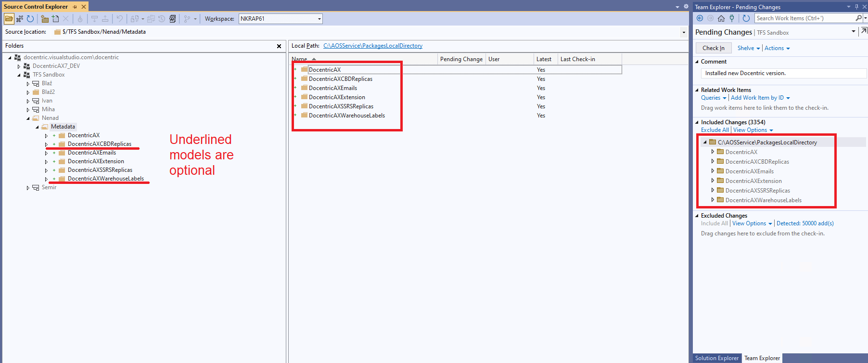Click the search magnifier icon
The image size is (868, 363).
[x=858, y=18]
